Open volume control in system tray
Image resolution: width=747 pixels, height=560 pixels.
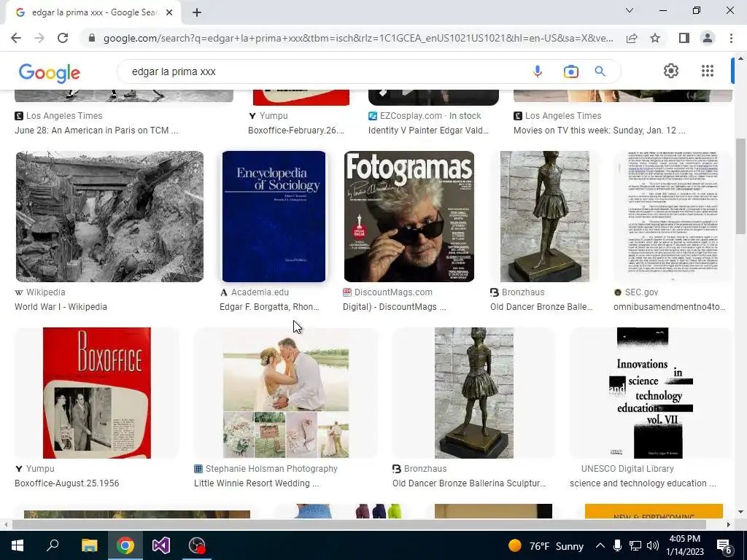point(653,545)
